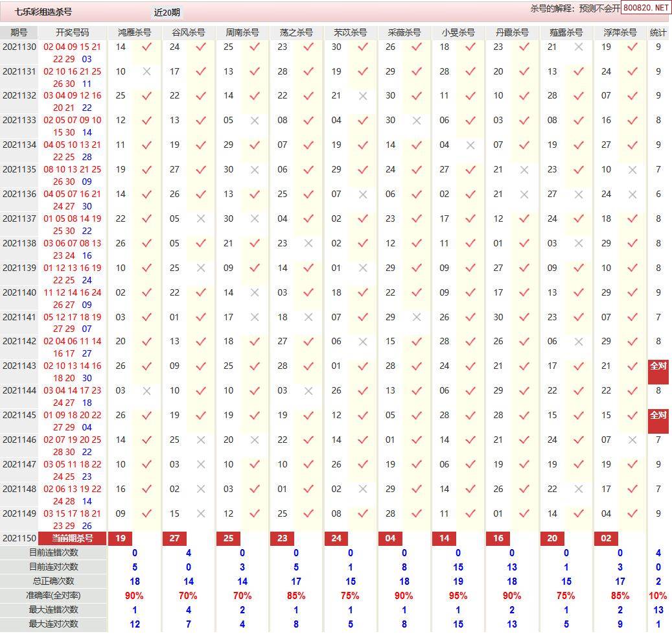
Task: Select the 最大连错次数 row label
Action: click(54, 610)
